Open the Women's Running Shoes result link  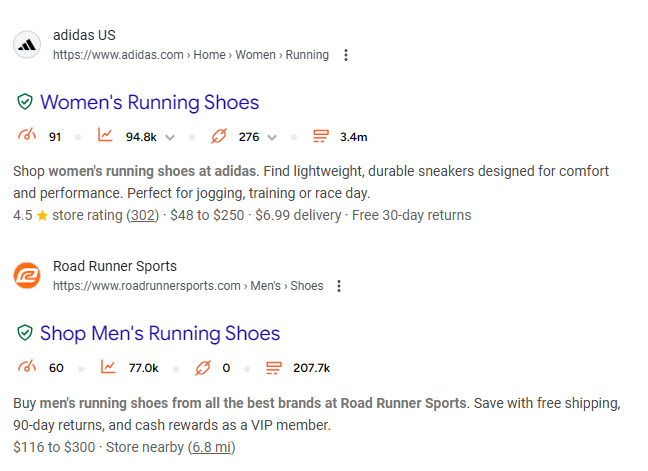pyautogui.click(x=150, y=102)
